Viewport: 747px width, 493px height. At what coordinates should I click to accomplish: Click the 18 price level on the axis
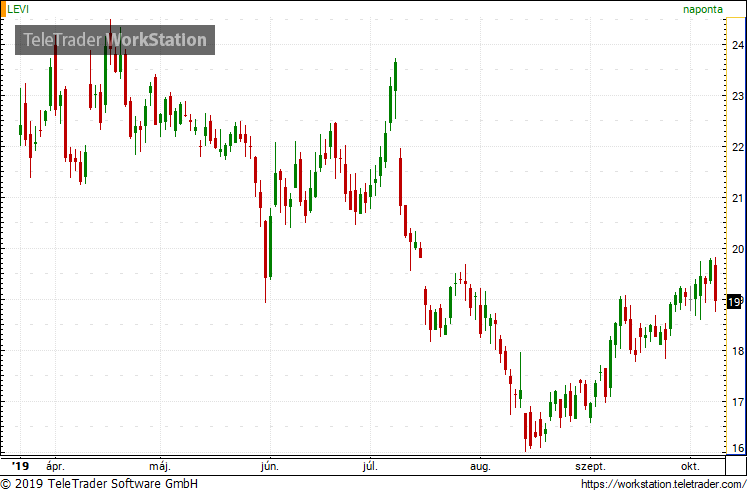point(738,351)
